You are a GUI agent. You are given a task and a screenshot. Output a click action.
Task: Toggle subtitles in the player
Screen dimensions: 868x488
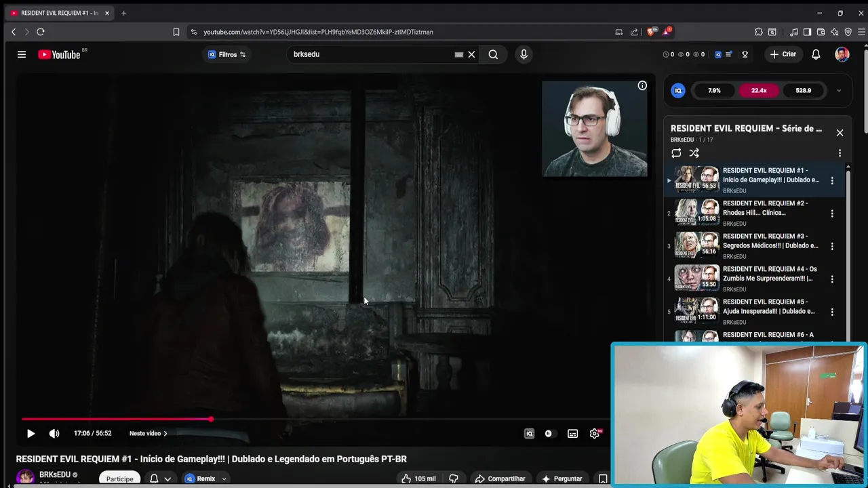tap(572, 434)
